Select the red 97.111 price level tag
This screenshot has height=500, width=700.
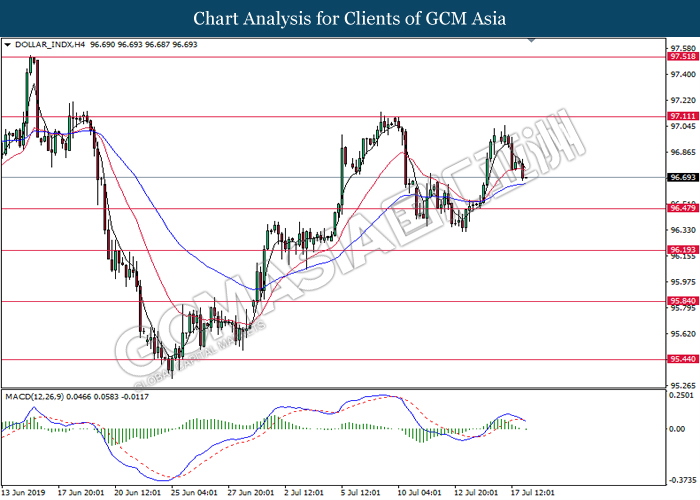pos(681,117)
